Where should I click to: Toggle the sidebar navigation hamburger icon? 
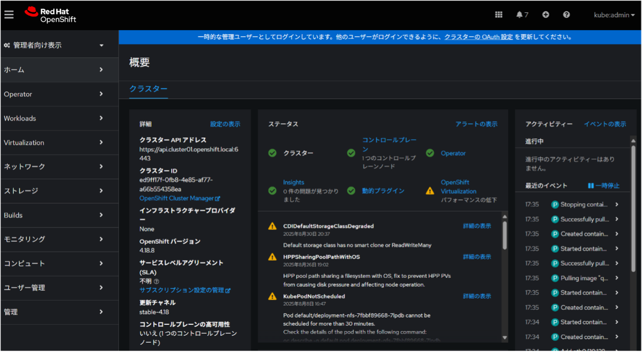coord(9,14)
